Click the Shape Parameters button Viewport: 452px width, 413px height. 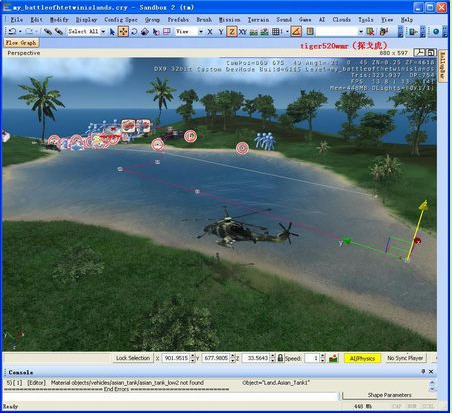[x=389, y=395]
